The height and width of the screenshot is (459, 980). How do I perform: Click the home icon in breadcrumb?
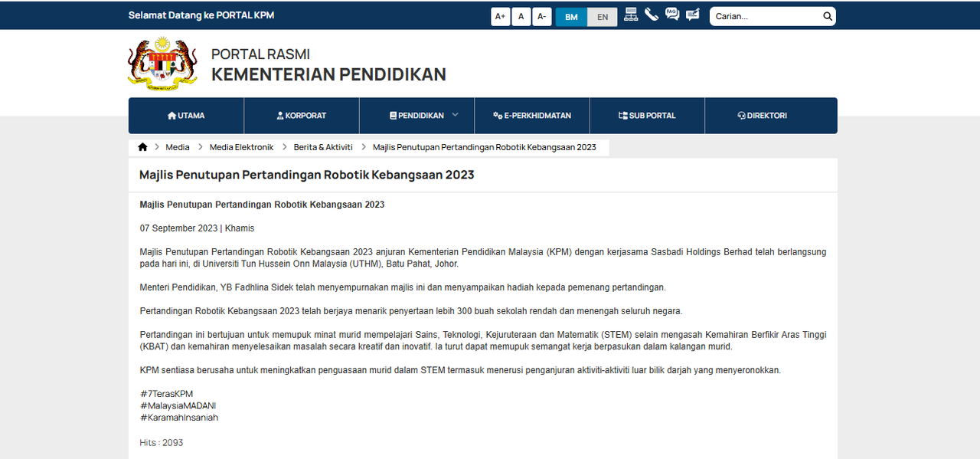click(142, 147)
